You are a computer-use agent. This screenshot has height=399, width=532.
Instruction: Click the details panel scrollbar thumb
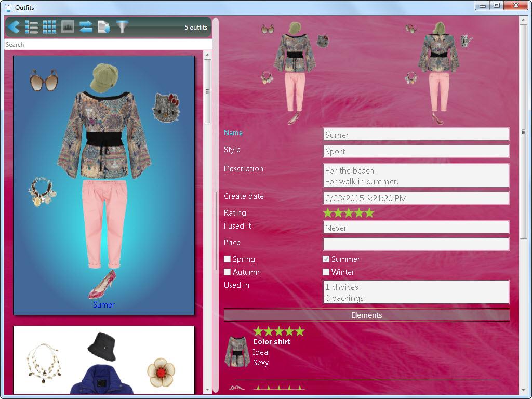(x=523, y=131)
